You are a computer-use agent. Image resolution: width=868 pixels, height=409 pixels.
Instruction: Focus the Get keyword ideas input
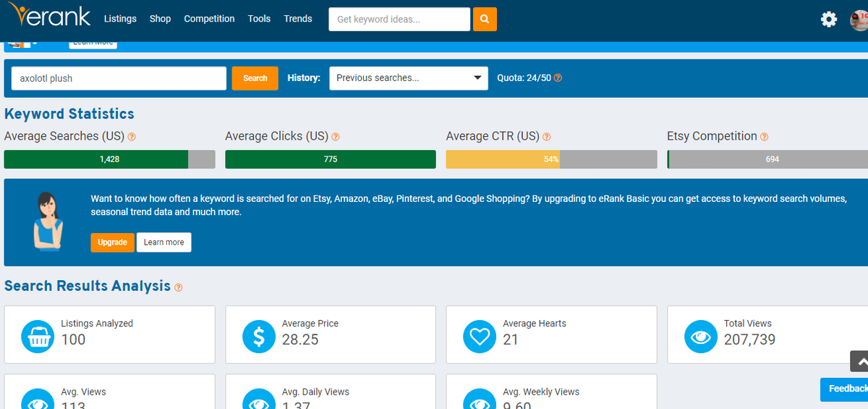click(399, 20)
